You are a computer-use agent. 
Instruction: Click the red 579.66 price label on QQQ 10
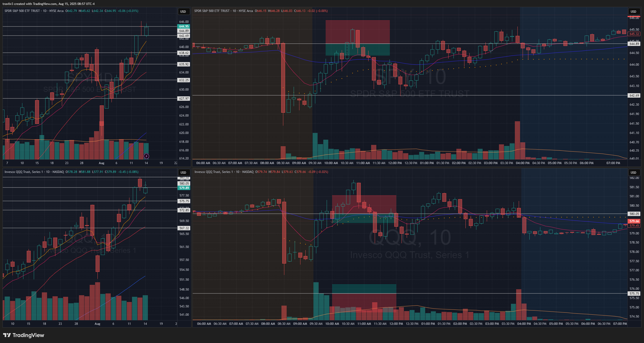634,221
